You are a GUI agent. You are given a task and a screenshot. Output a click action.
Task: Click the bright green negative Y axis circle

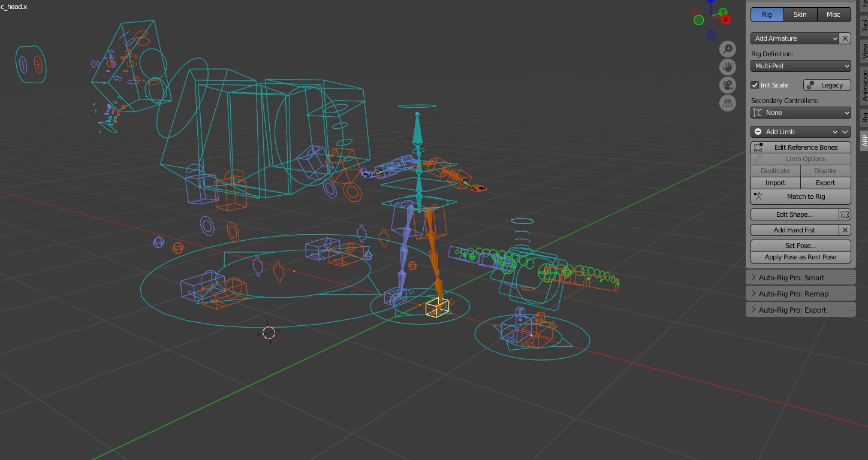pyautogui.click(x=698, y=20)
